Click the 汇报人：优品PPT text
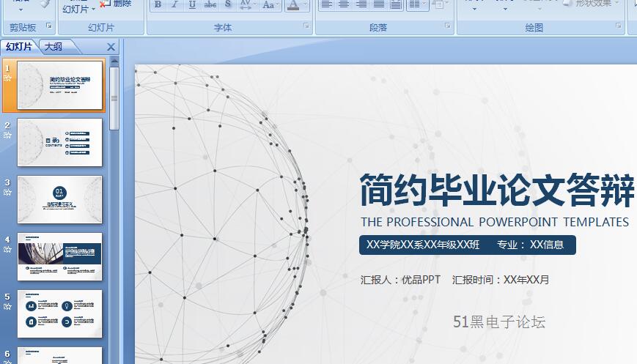Screen dimensions: 637x364 pos(400,280)
